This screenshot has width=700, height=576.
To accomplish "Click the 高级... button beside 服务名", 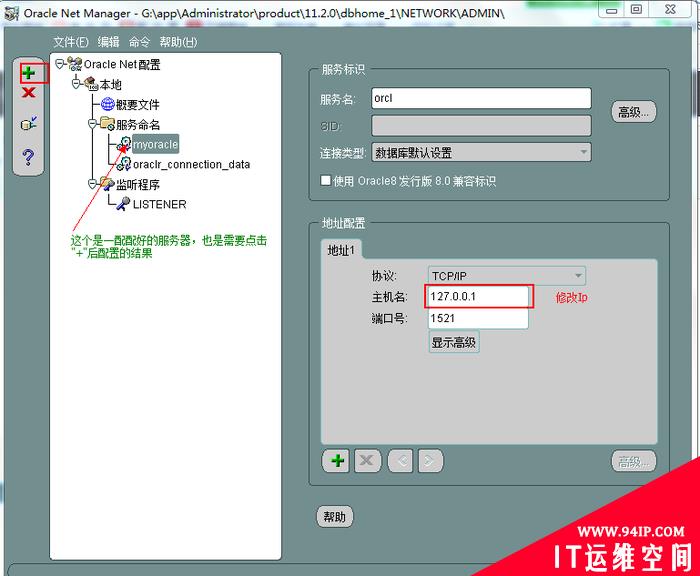I will [633, 112].
